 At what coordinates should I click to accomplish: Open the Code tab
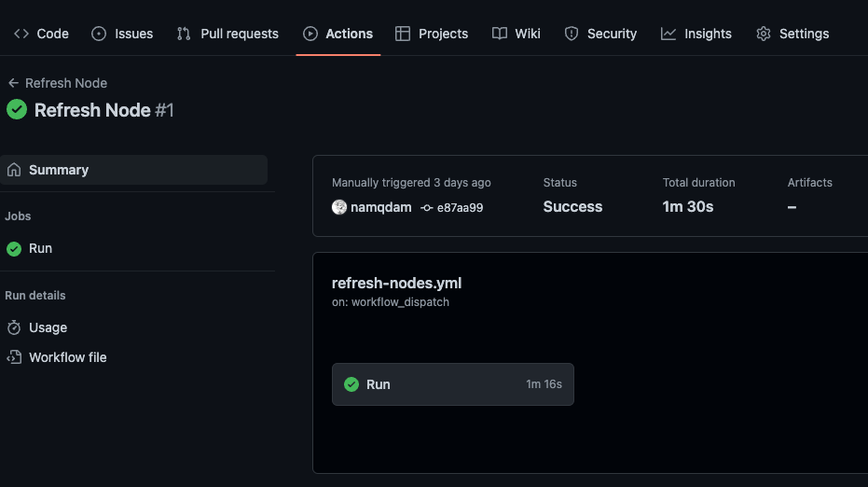click(x=42, y=34)
